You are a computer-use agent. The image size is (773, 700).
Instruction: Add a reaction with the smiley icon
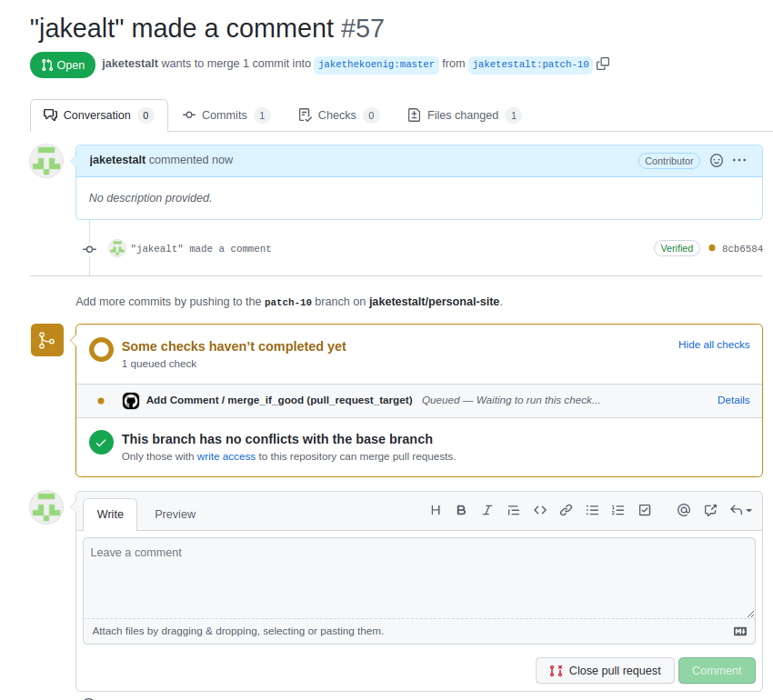click(x=717, y=161)
